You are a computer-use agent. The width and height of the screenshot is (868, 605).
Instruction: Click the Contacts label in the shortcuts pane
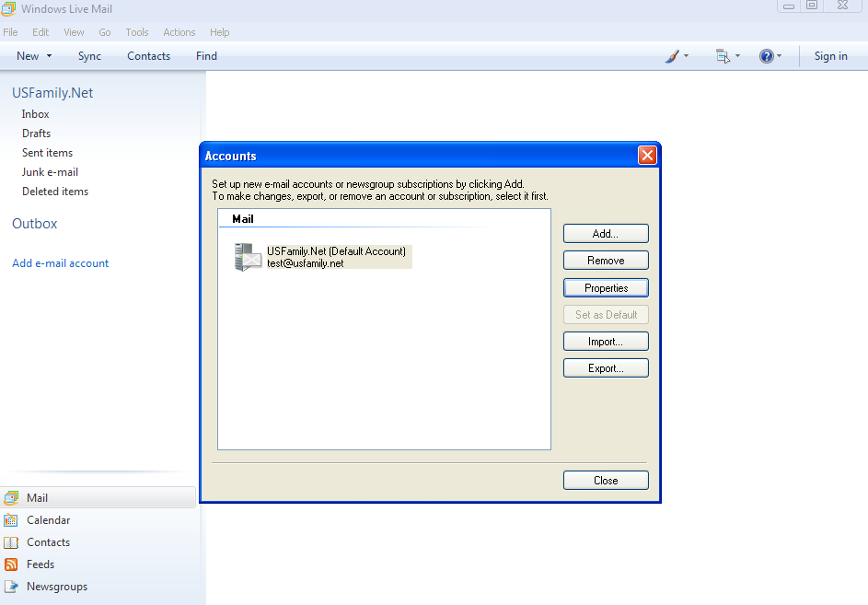pyautogui.click(x=49, y=542)
